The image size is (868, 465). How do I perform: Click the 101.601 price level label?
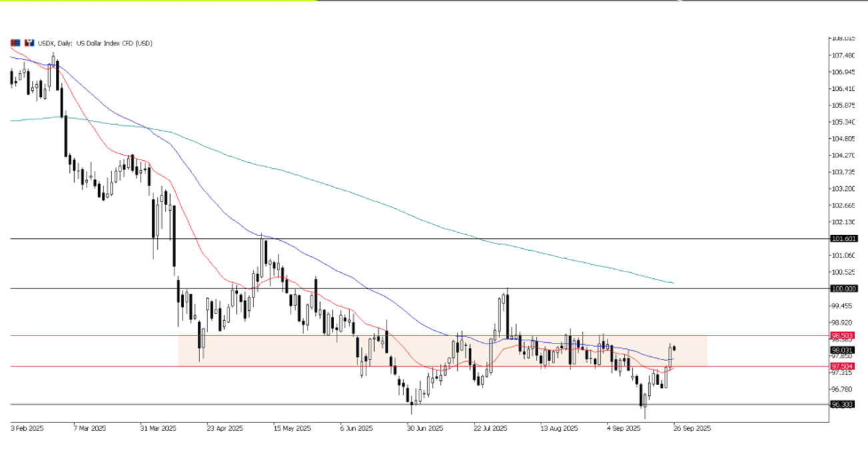(843, 238)
